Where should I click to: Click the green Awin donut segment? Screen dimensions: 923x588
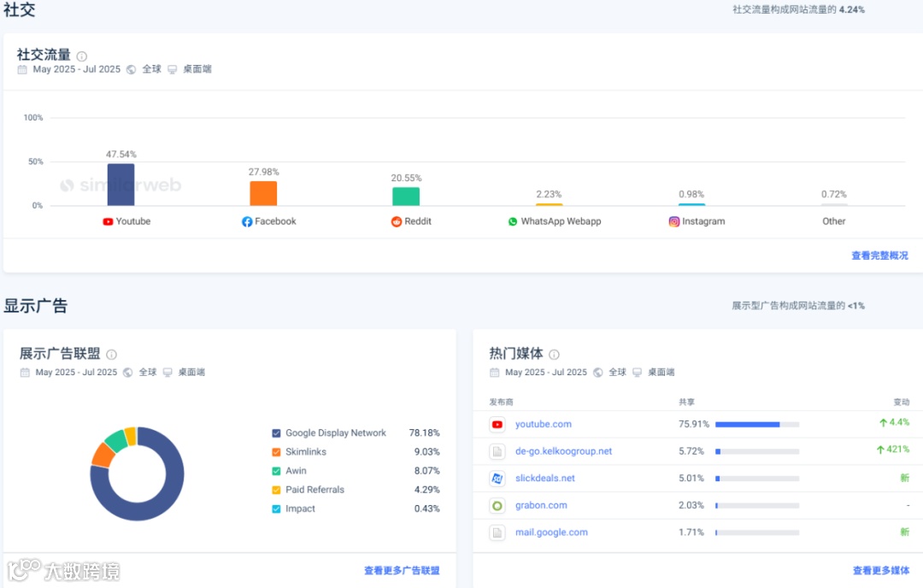coord(115,440)
